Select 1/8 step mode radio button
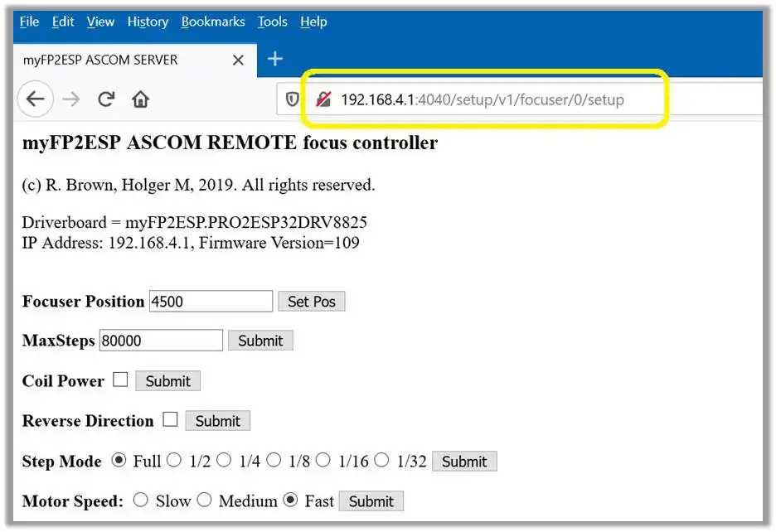The image size is (776, 532). pos(274,460)
